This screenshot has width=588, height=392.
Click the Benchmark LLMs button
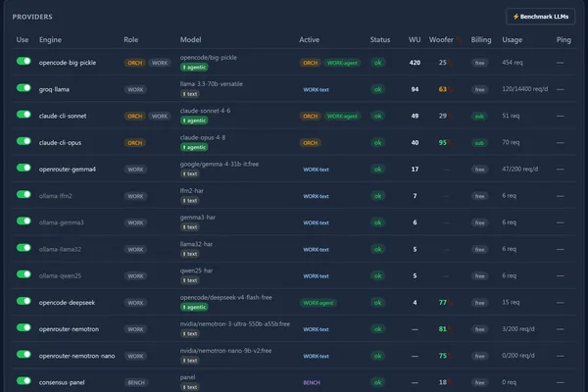coord(540,17)
